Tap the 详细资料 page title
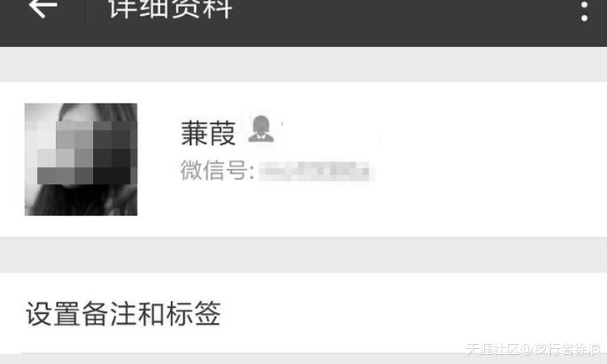 pos(170,8)
